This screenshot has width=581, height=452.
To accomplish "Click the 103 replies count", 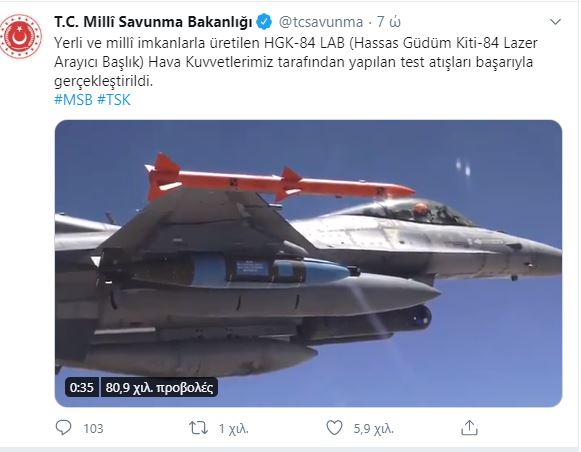I will pyautogui.click(x=93, y=429).
